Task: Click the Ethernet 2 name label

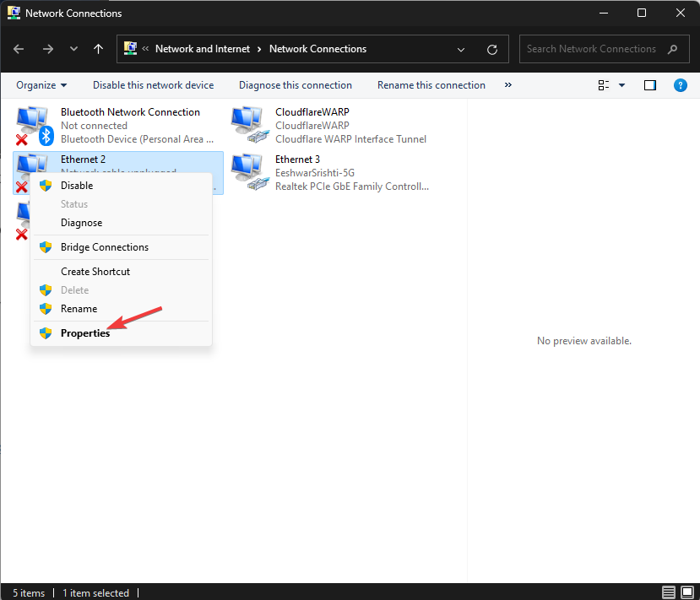Action: (83, 159)
